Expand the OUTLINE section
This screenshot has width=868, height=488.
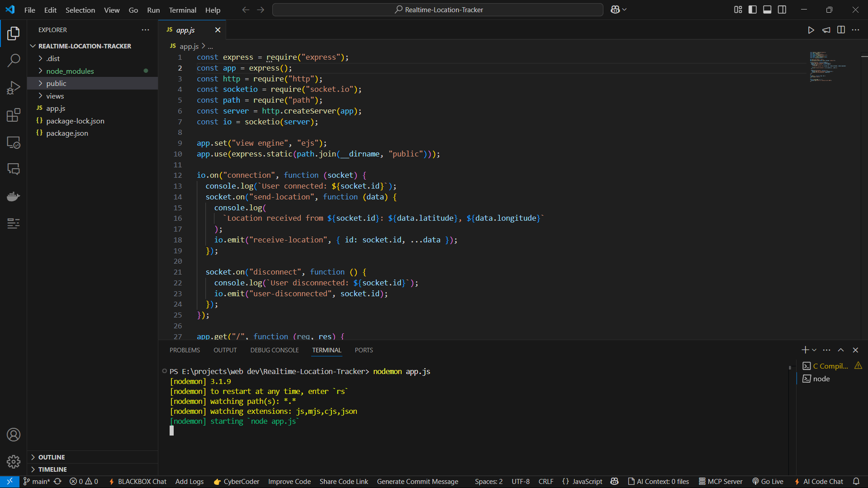pos(52,457)
